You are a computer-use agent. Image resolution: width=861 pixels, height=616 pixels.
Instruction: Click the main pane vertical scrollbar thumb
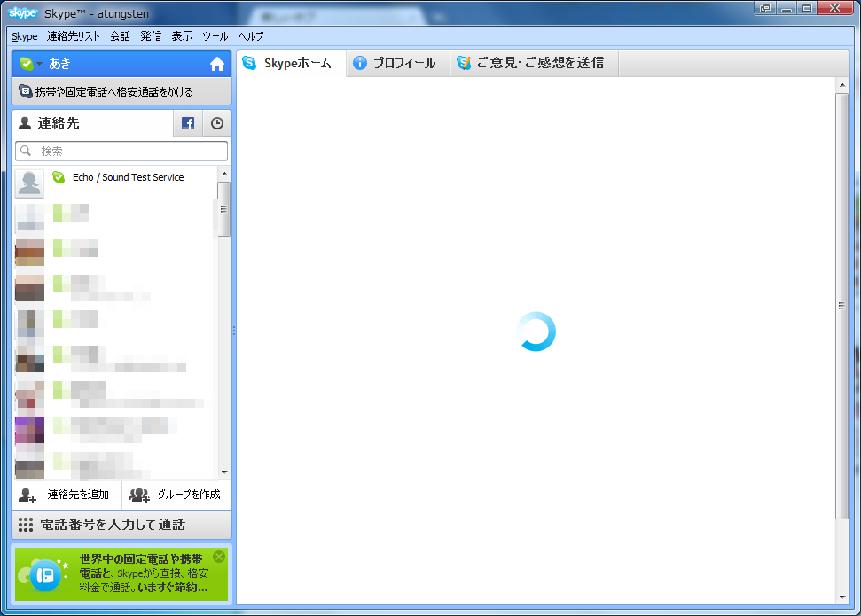pyautogui.click(x=842, y=306)
